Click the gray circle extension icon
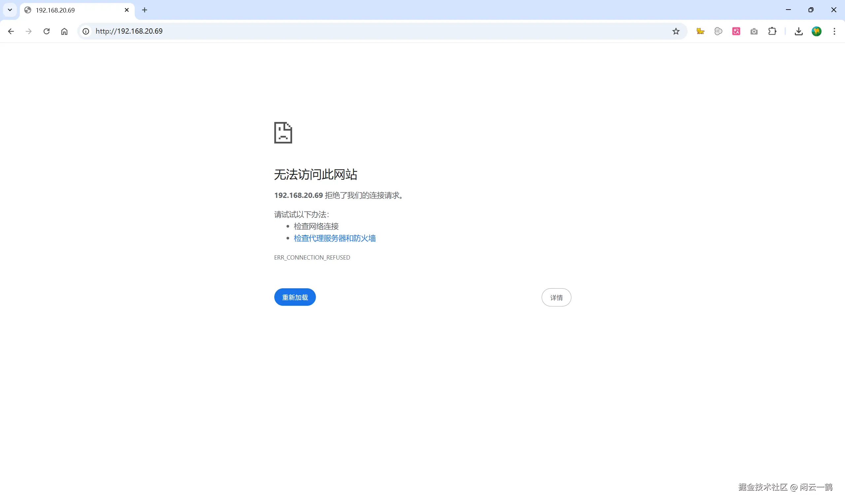The image size is (845, 504). tap(718, 31)
